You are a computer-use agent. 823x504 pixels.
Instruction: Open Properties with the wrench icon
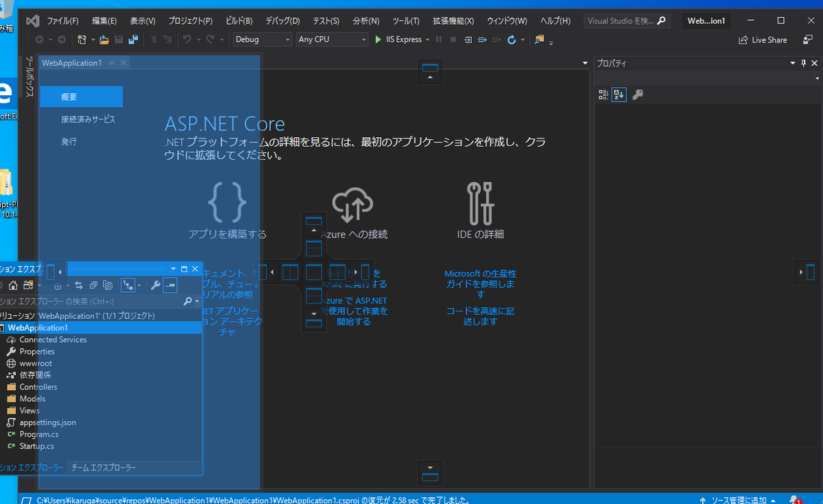pos(156,285)
